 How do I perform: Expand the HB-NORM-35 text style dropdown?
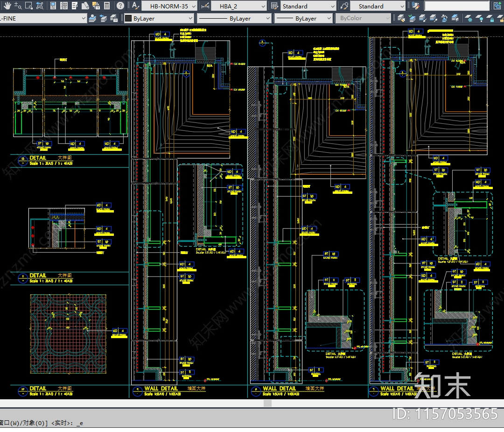pyautogui.click(x=194, y=7)
